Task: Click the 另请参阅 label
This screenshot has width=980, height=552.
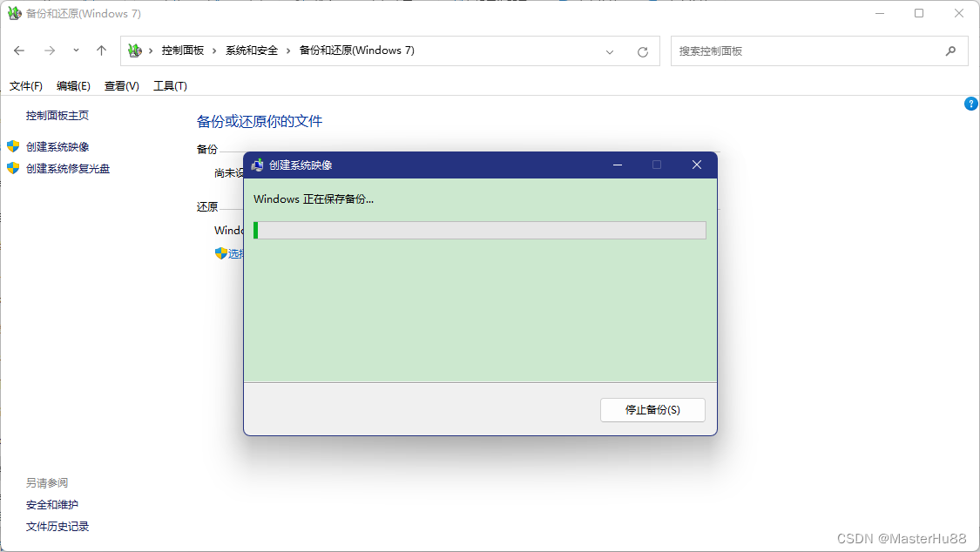Action: point(47,482)
